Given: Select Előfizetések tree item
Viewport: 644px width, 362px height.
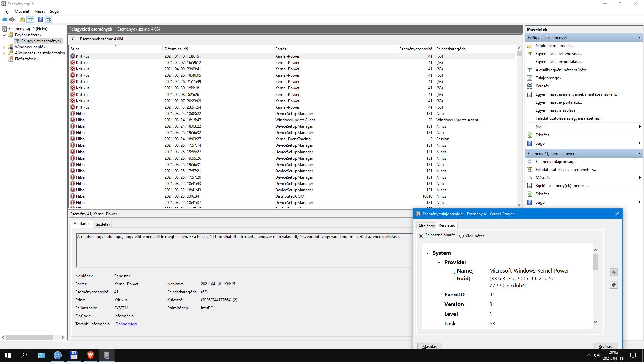Looking at the screenshot, I should tap(25, 59).
